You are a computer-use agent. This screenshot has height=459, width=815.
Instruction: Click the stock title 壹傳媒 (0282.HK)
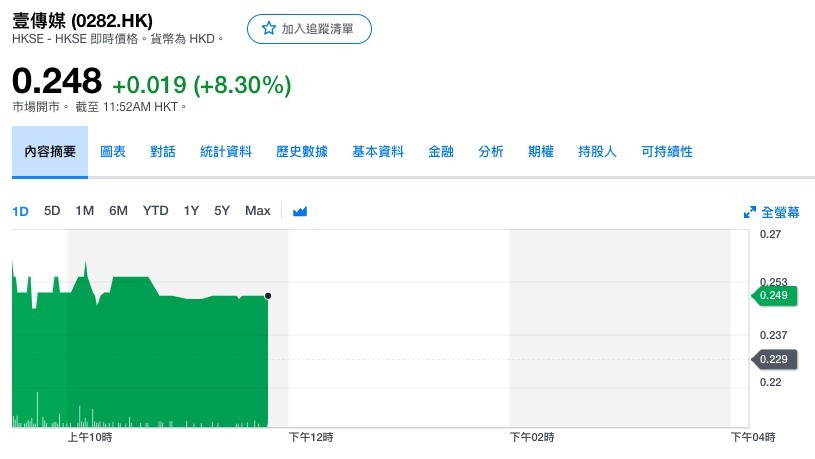pyautogui.click(x=82, y=21)
